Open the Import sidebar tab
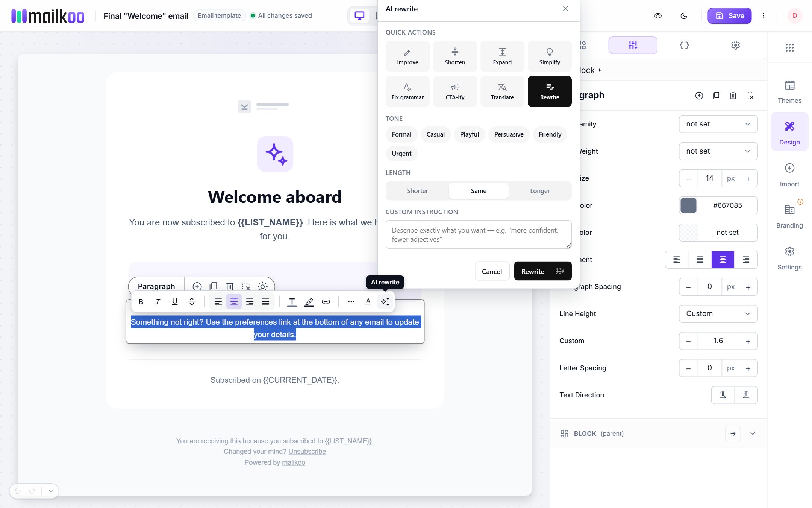Image resolution: width=812 pixels, height=508 pixels. (789, 176)
